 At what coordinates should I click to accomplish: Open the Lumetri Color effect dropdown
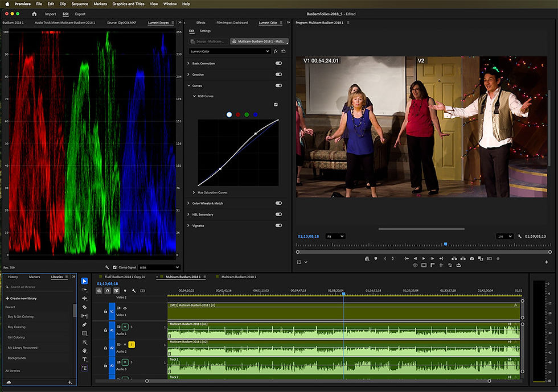tap(229, 51)
